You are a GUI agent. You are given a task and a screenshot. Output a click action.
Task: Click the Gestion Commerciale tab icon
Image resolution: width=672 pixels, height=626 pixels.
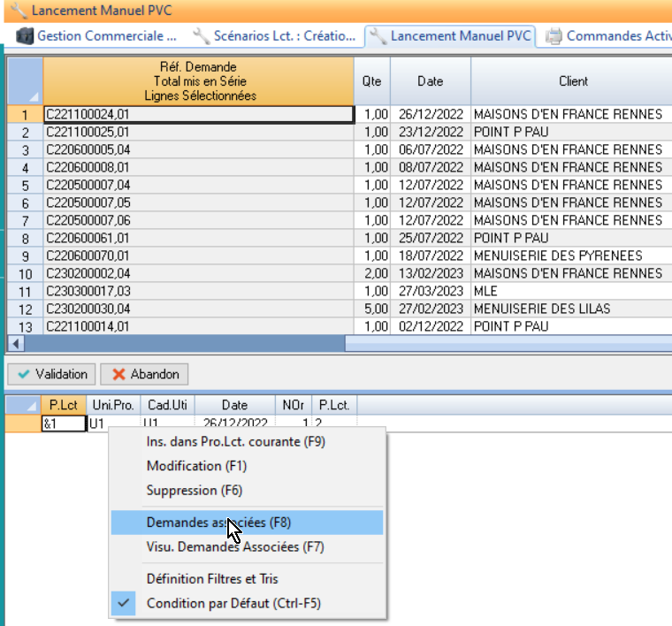(25, 36)
